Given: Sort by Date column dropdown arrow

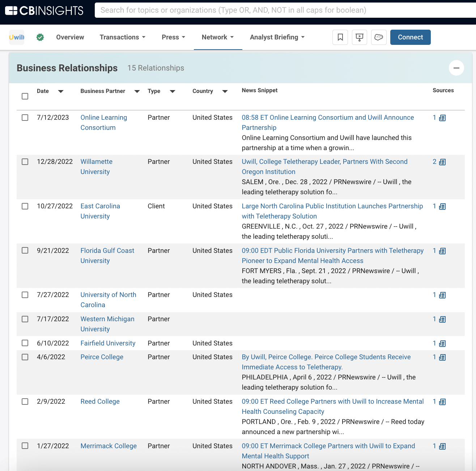Looking at the screenshot, I should pyautogui.click(x=61, y=92).
